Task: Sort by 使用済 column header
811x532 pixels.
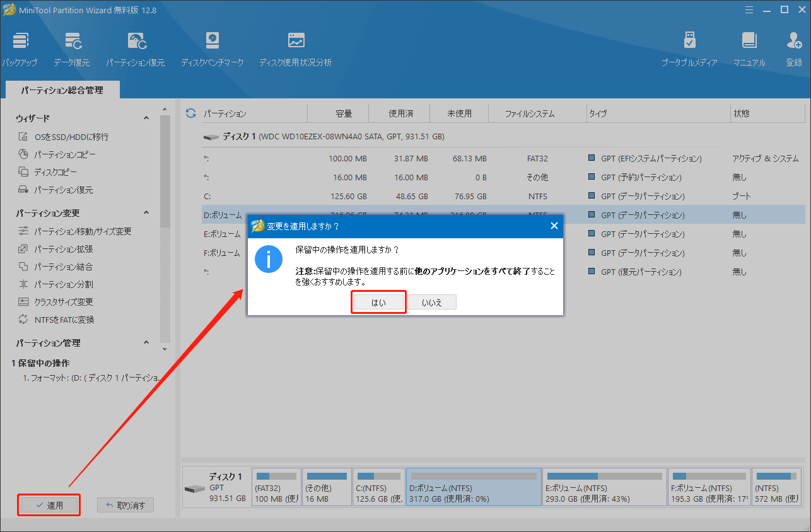Action: (x=400, y=113)
